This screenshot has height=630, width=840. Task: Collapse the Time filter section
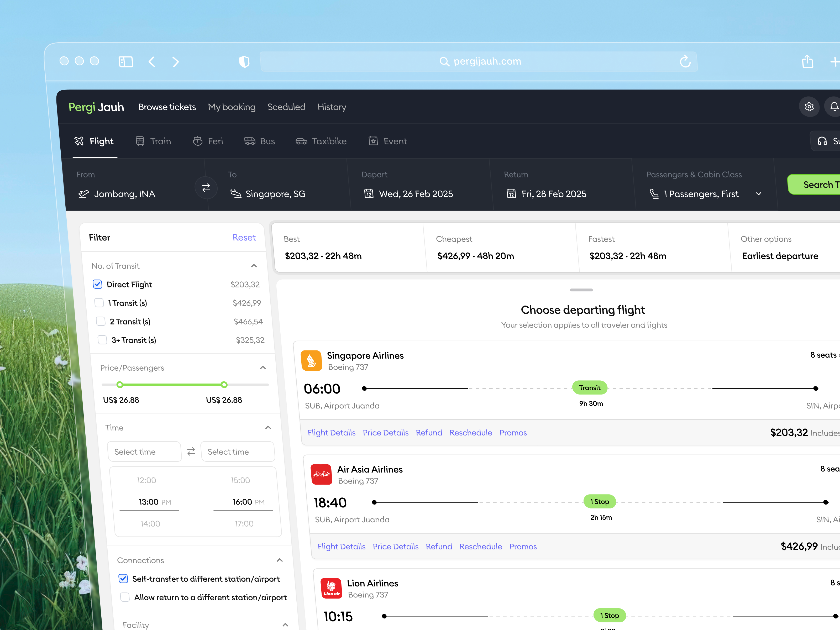point(268,428)
